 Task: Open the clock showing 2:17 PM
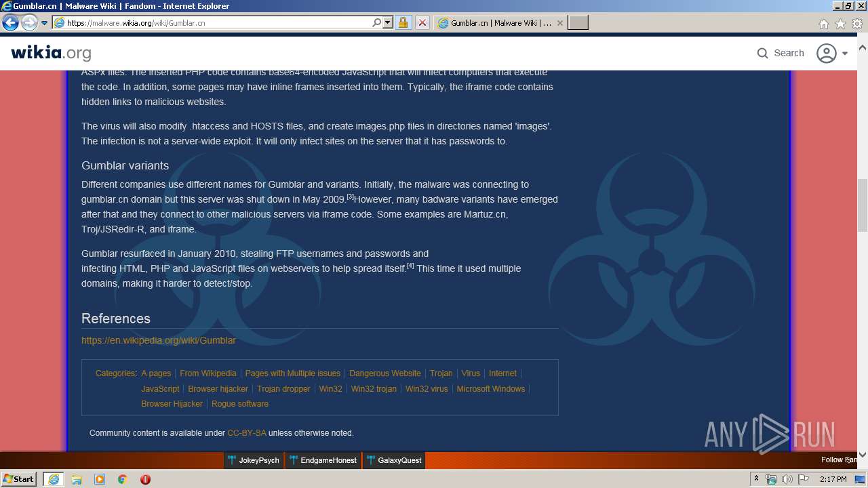(833, 479)
